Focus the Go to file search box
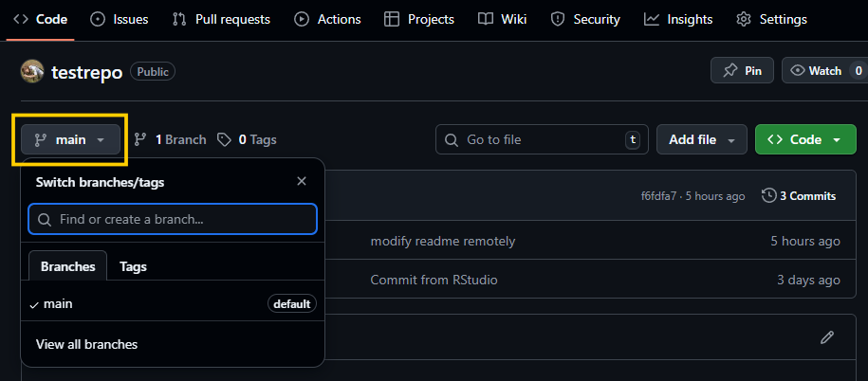 coord(542,139)
